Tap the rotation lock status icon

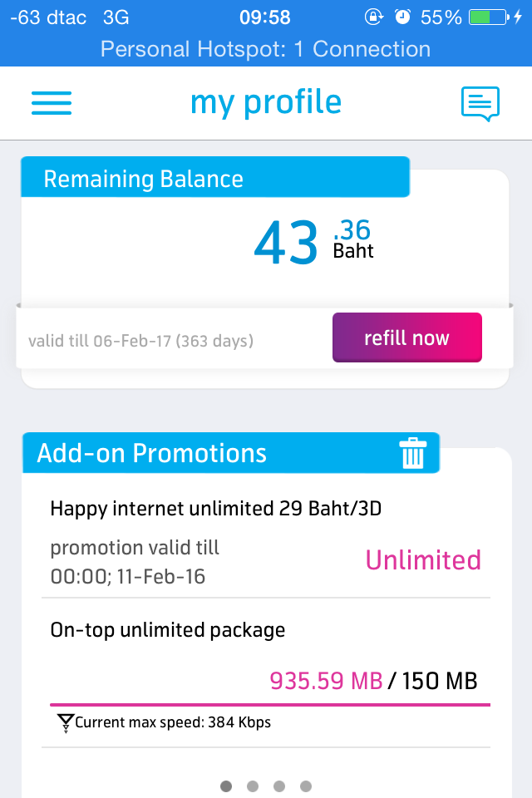(x=374, y=17)
